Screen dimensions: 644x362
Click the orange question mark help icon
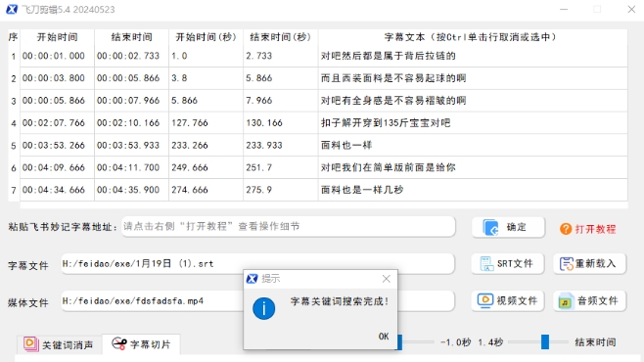[x=566, y=229]
